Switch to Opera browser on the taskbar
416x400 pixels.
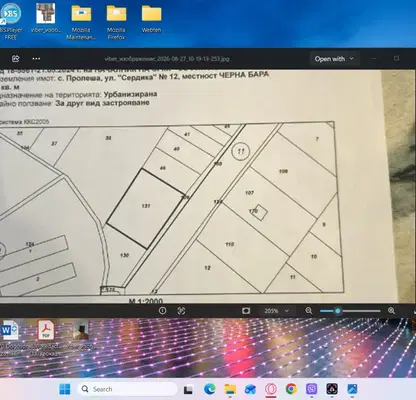pos(271,389)
